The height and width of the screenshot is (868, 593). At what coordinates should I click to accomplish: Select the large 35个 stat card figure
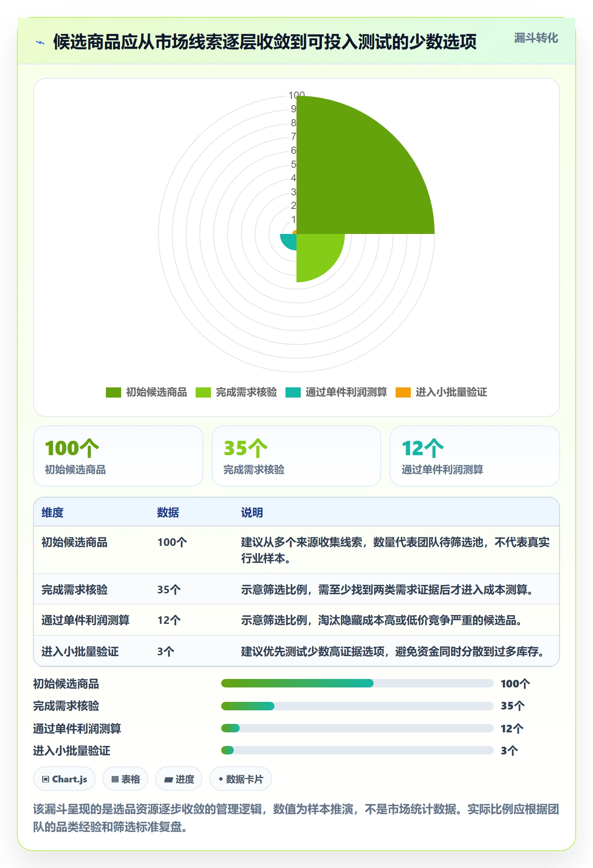click(x=246, y=448)
